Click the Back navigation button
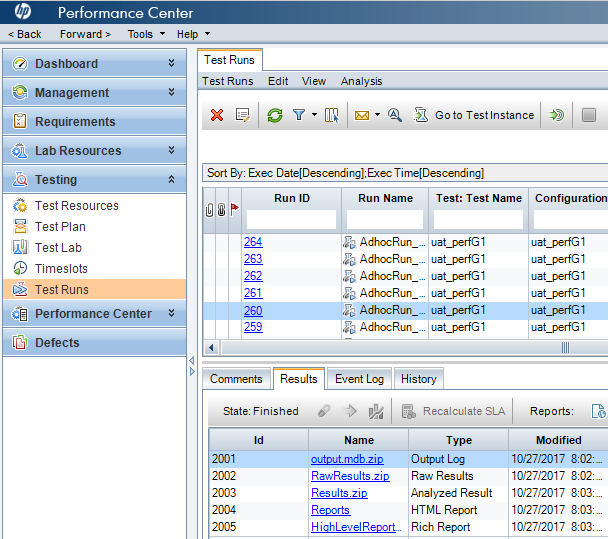 click(25, 34)
